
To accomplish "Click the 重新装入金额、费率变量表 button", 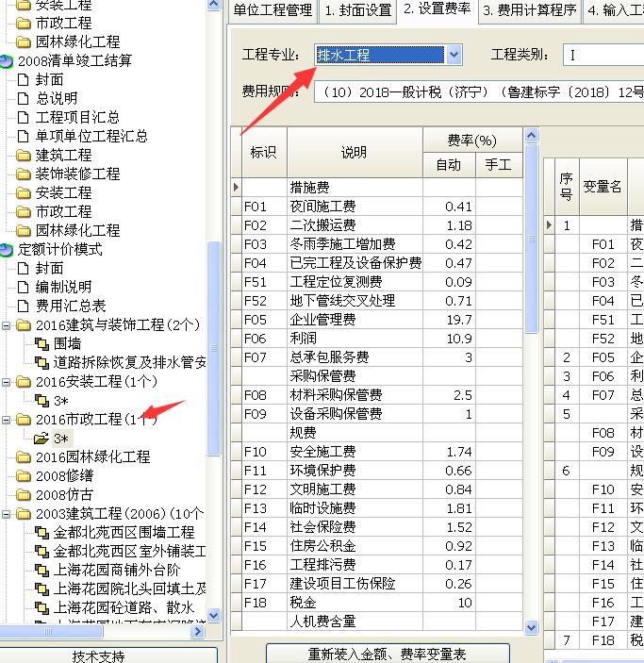I will point(388,654).
